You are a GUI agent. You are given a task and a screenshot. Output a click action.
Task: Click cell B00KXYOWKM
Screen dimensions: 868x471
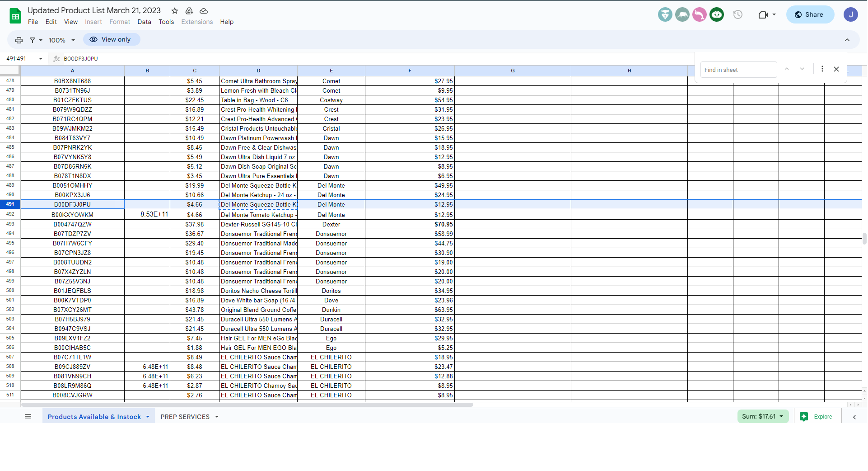(72, 215)
